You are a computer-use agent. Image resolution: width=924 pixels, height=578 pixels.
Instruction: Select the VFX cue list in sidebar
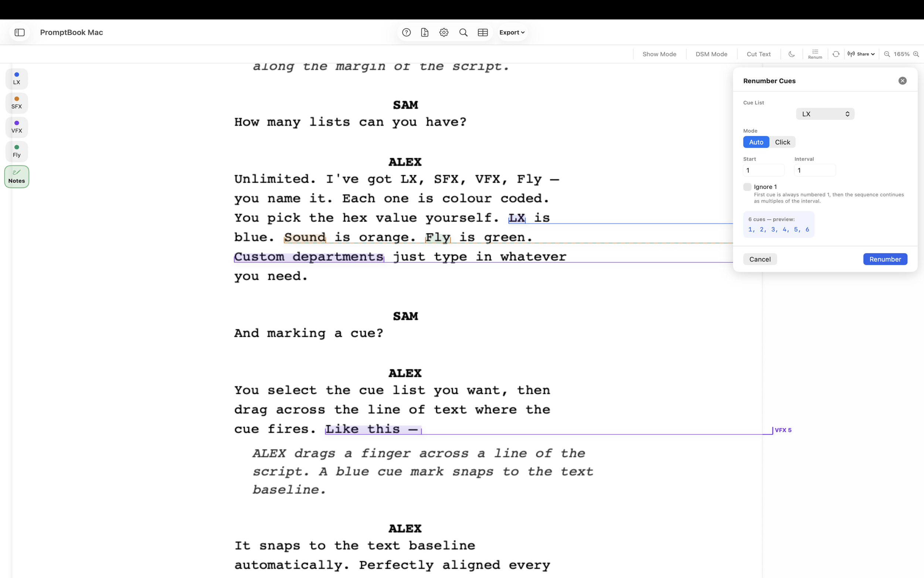[x=16, y=127]
